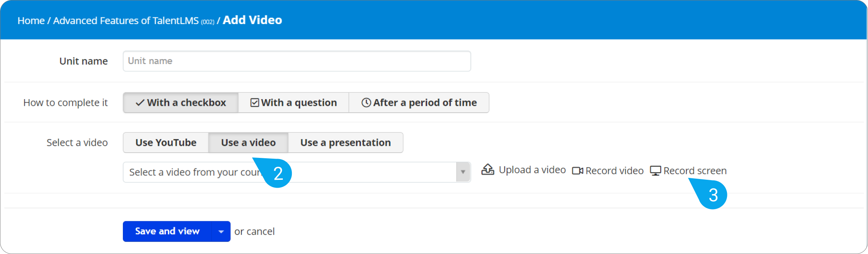Click the Record screen monitor icon

click(x=655, y=171)
